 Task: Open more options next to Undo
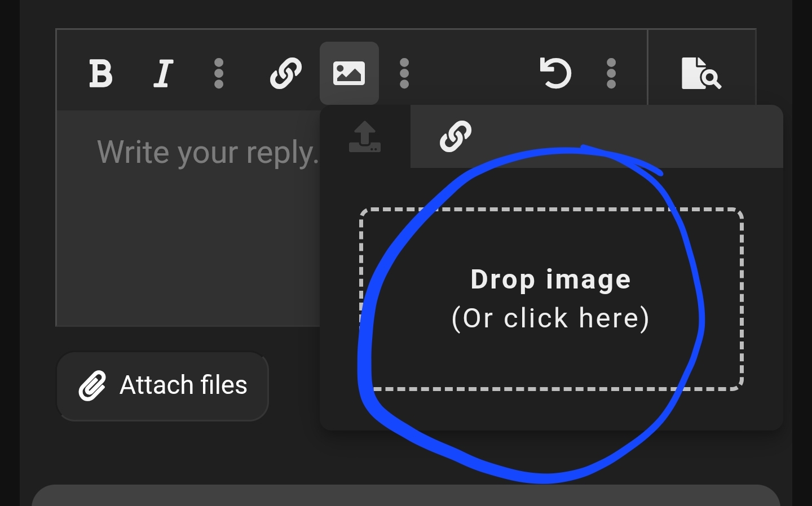[611, 73]
